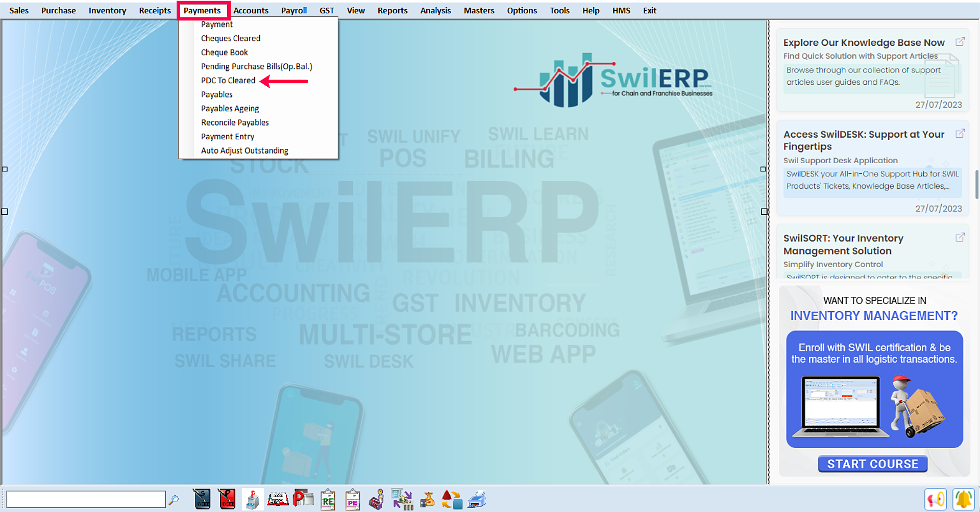Click the red P printer toolbar icon
Image resolution: width=980 pixels, height=512 pixels.
(x=303, y=499)
